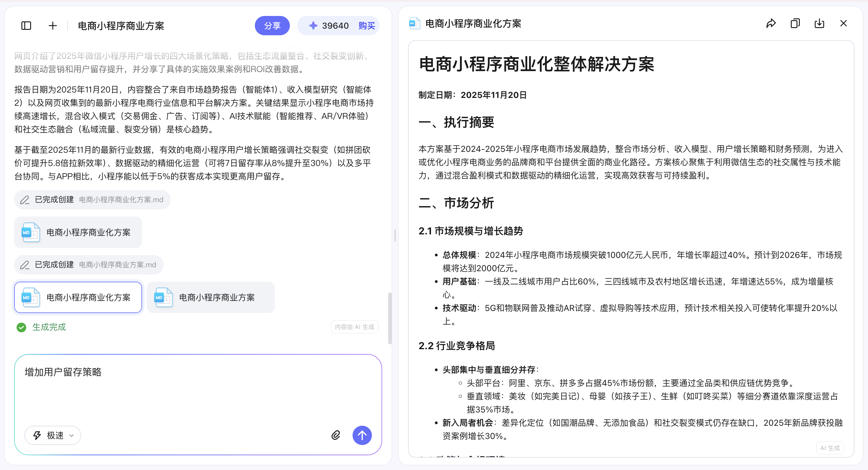Click the 分享 share button

pyautogui.click(x=272, y=25)
